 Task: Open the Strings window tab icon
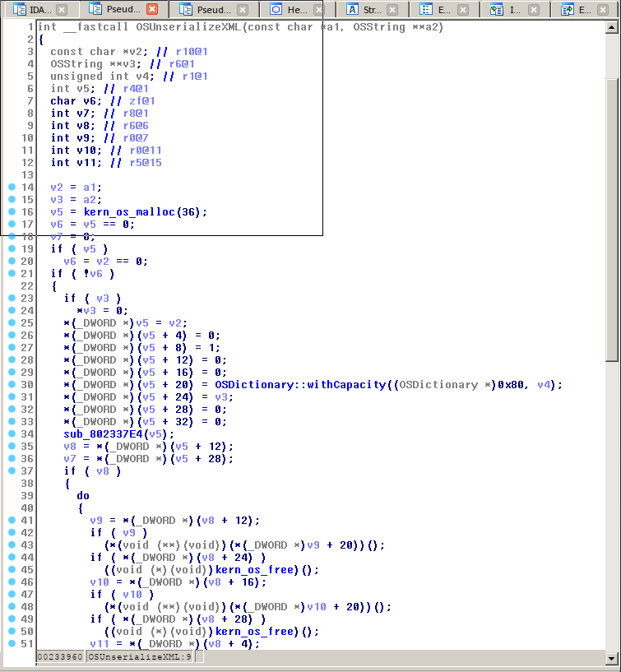(x=352, y=9)
